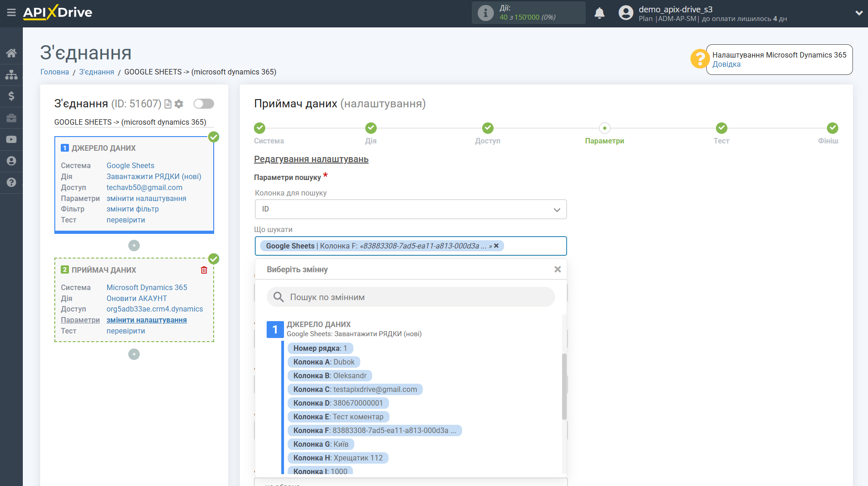This screenshot has height=486, width=868.
Task: Click the Google Sheets system link
Action: (x=131, y=165)
